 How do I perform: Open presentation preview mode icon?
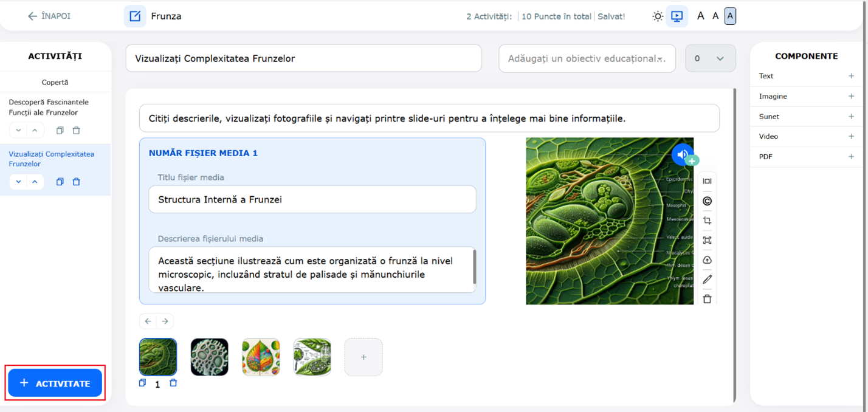click(677, 16)
